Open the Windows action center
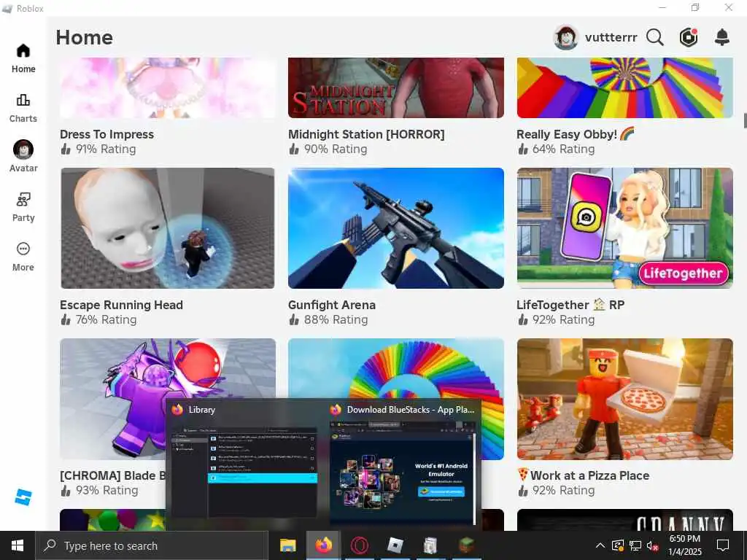 coord(723,545)
